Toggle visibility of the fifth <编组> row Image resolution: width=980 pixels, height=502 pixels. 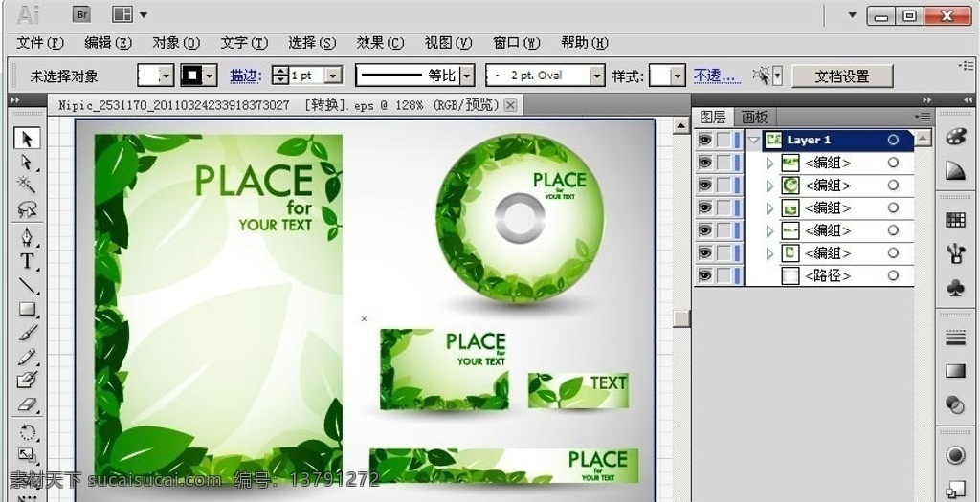click(705, 252)
